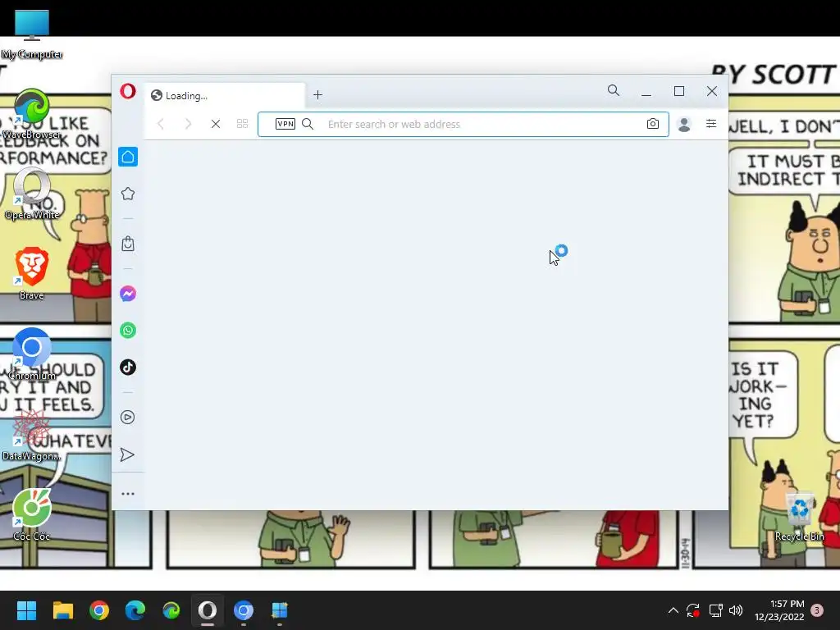Viewport: 840px width, 630px height.
Task: Open notifications badge showing 3
Action: click(817, 610)
